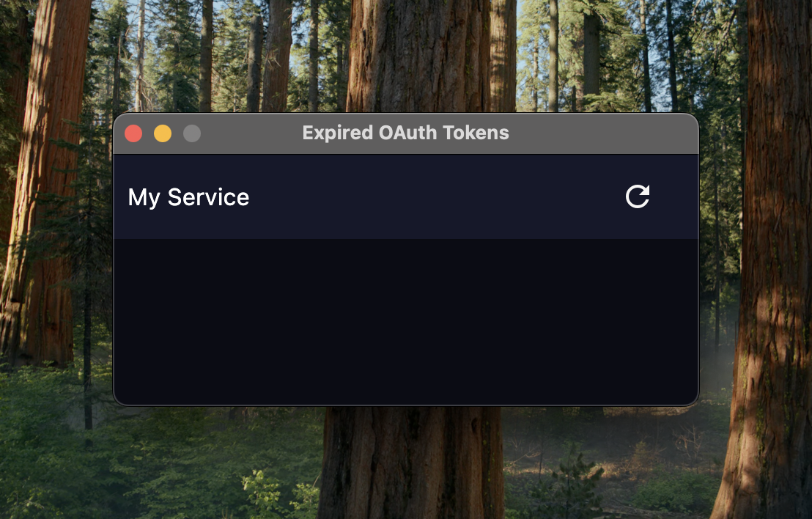The width and height of the screenshot is (812, 519).
Task: Click the circular arrow reload icon
Action: click(637, 197)
